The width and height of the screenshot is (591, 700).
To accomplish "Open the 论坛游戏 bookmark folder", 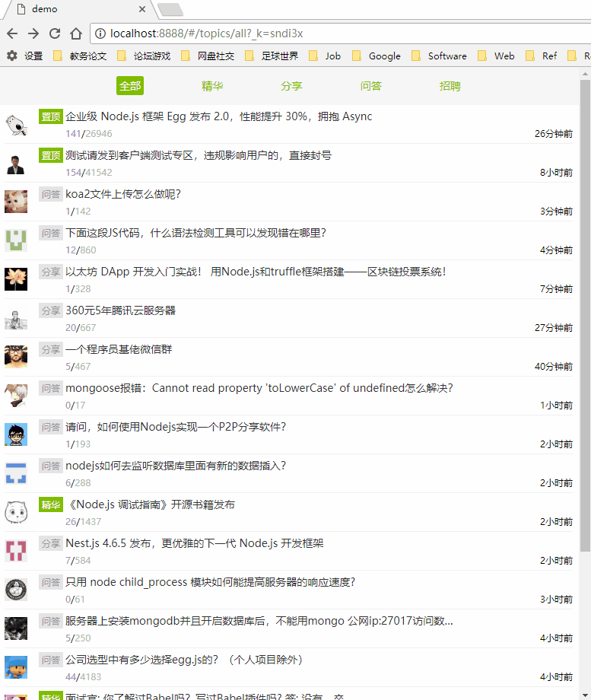I will click(144, 56).
